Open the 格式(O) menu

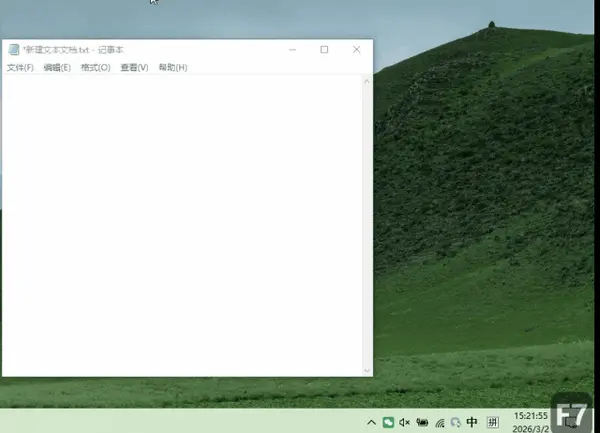(x=96, y=68)
